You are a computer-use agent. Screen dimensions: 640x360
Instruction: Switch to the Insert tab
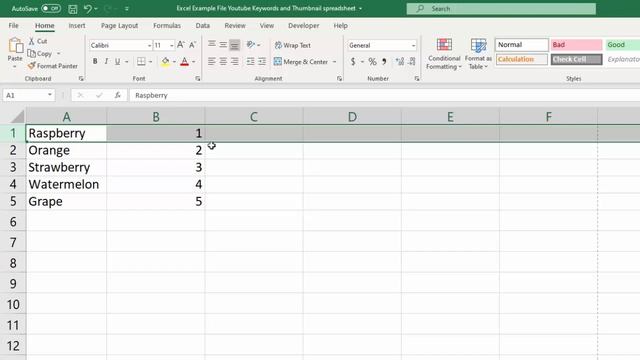click(x=77, y=25)
